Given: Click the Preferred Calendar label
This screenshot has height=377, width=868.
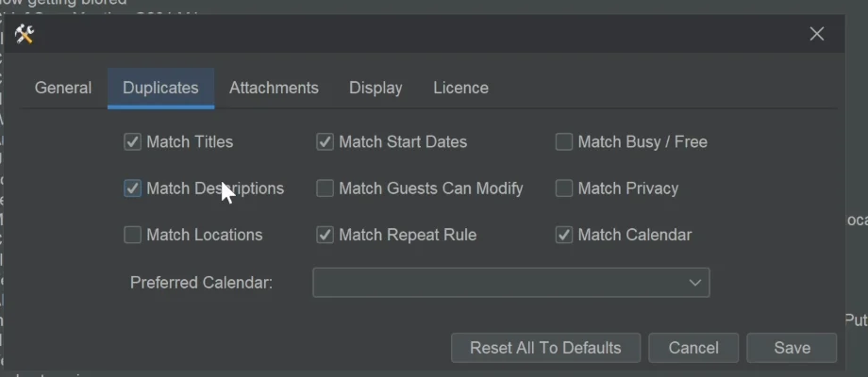Looking at the screenshot, I should [202, 283].
